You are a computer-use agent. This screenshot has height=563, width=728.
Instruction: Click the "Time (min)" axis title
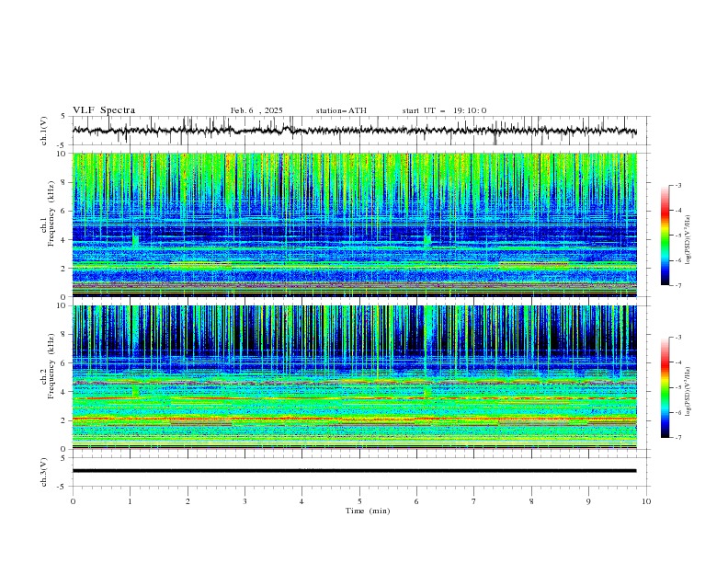click(x=368, y=511)
